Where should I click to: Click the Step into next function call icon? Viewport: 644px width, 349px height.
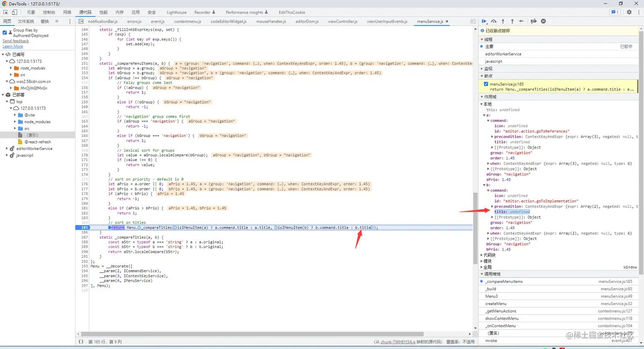(503, 21)
